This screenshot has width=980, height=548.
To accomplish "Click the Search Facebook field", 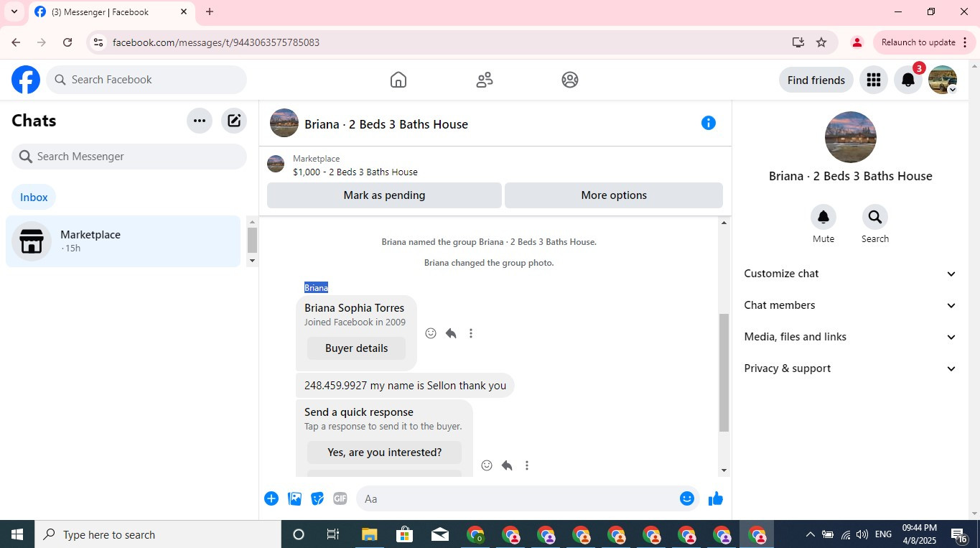I will [146, 80].
